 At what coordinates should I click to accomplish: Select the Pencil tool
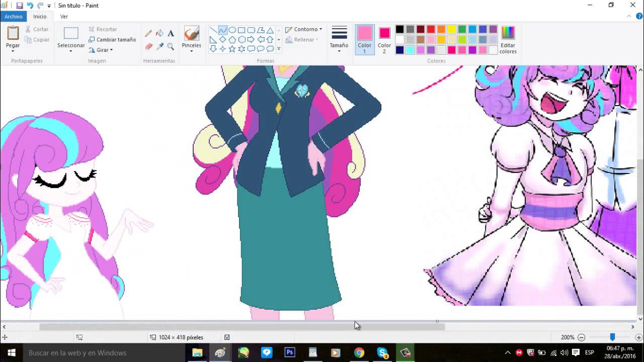(148, 33)
